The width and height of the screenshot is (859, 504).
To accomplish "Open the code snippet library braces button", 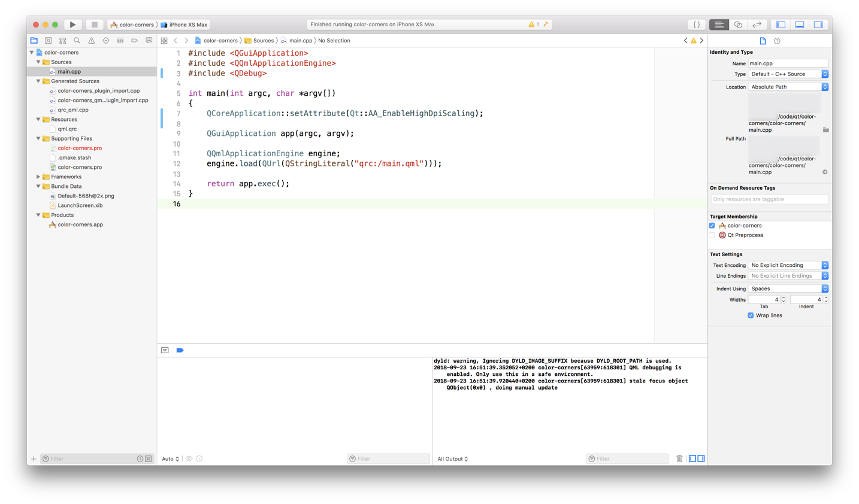I will point(697,25).
